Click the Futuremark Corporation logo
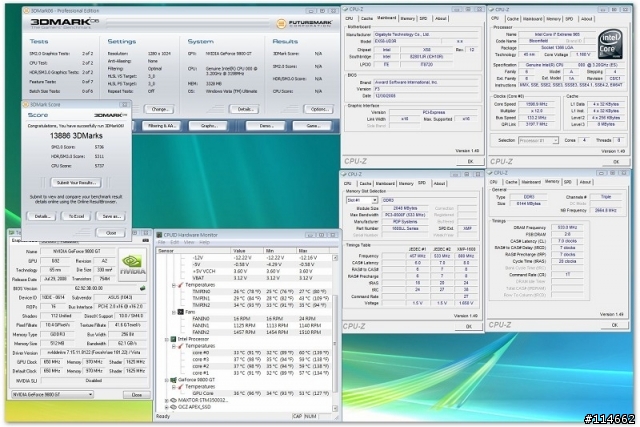The height and width of the screenshot is (427, 640). point(304,24)
